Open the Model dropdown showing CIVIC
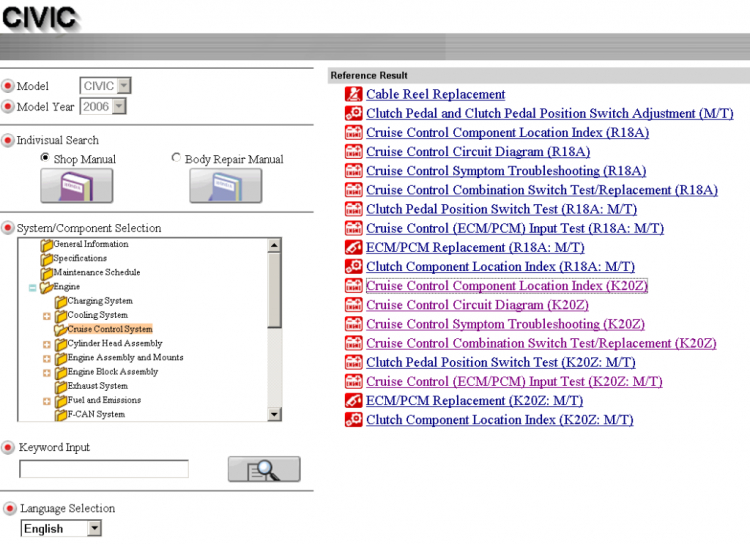 click(x=105, y=86)
